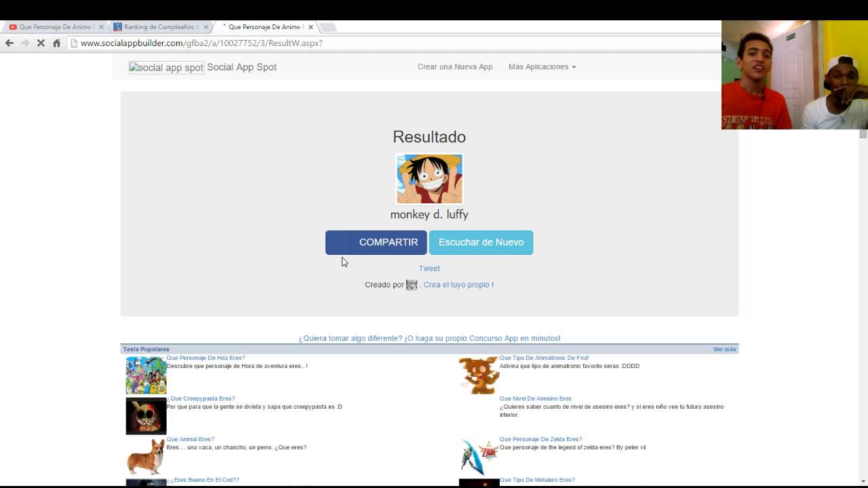Screen dimensions: 868x488
Task: Open a new browser tab
Action: (x=328, y=27)
